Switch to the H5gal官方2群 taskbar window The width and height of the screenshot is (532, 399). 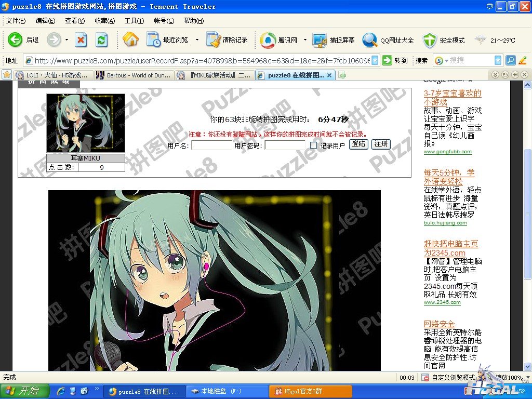310,391
